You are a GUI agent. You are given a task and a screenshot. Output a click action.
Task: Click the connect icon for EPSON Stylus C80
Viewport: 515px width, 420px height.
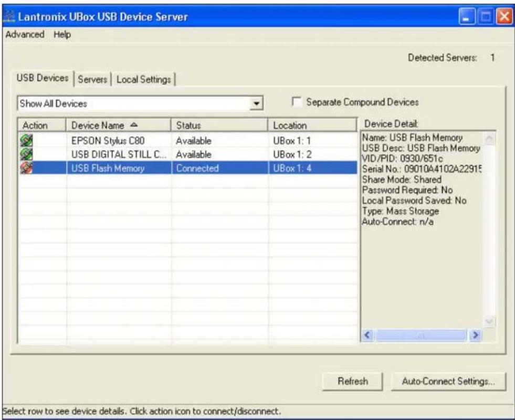point(27,141)
